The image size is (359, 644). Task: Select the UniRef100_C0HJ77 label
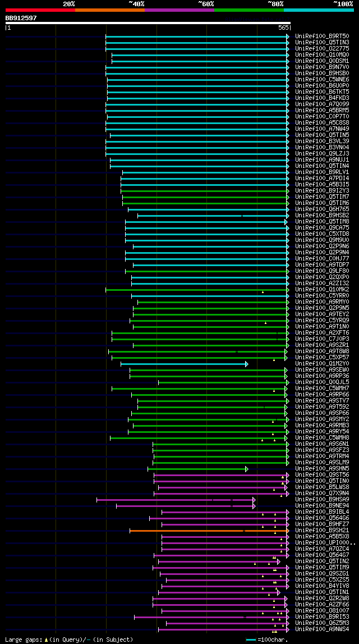[x=322, y=259]
